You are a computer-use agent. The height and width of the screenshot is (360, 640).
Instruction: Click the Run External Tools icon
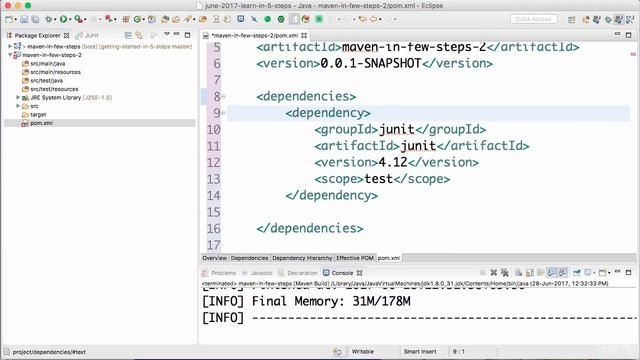(78, 19)
